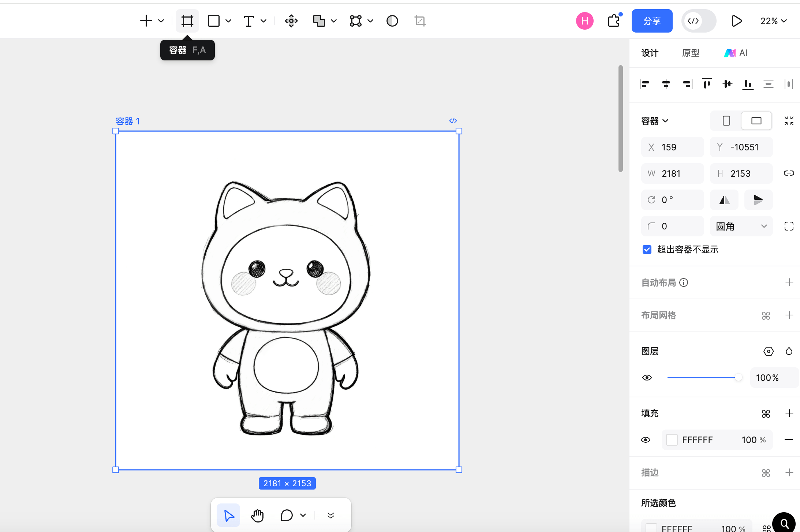Switch to the 原型 tab
Viewport: 800px width, 532px height.
pyautogui.click(x=691, y=53)
